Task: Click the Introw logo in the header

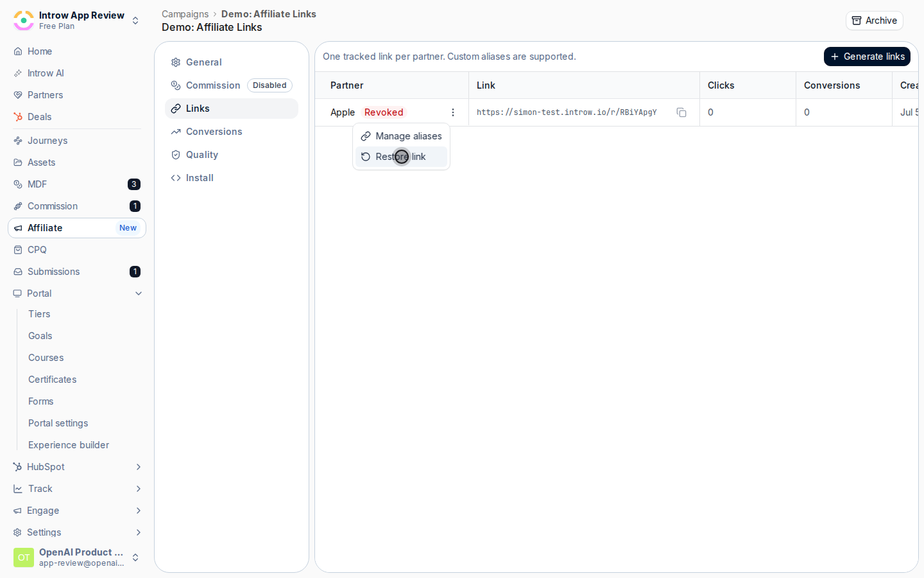Action: [x=24, y=21]
